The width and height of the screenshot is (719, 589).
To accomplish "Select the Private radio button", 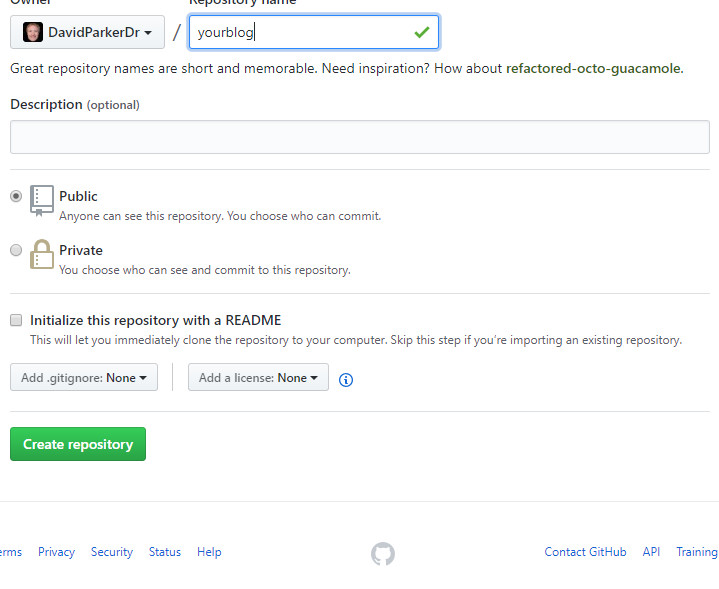I will tap(16, 250).
